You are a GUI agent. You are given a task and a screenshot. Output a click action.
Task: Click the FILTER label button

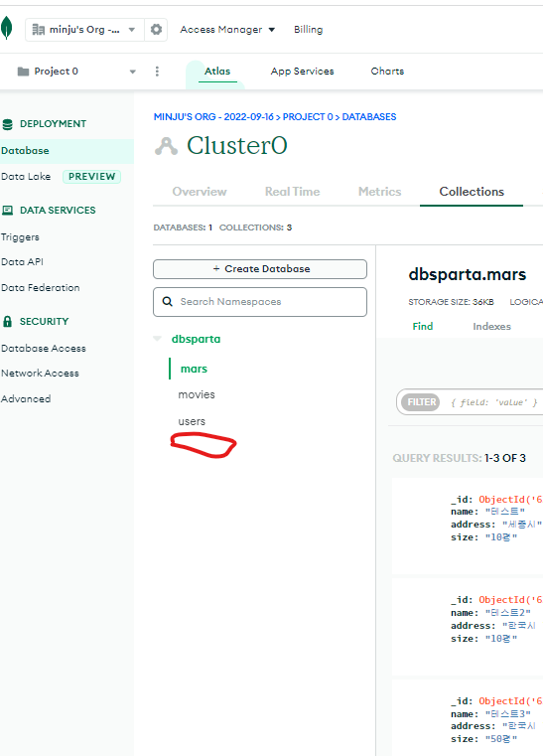pos(421,402)
